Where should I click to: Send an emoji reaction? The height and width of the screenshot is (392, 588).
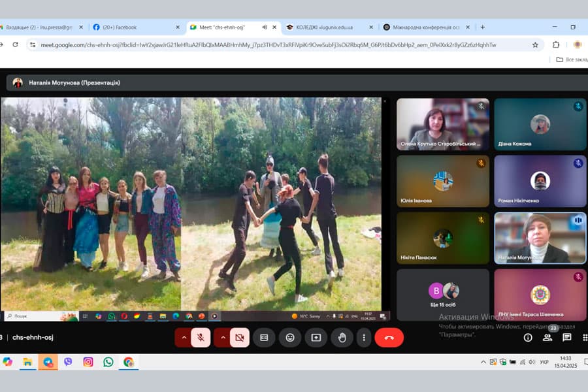290,338
